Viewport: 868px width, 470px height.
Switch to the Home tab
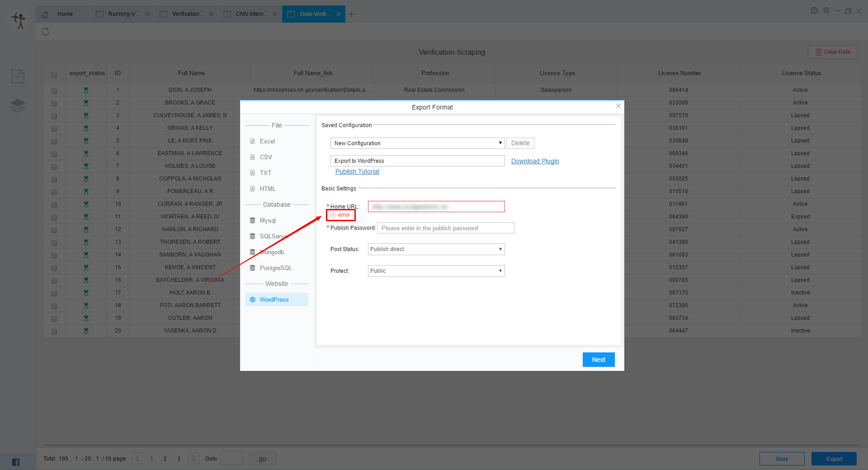[x=63, y=14]
